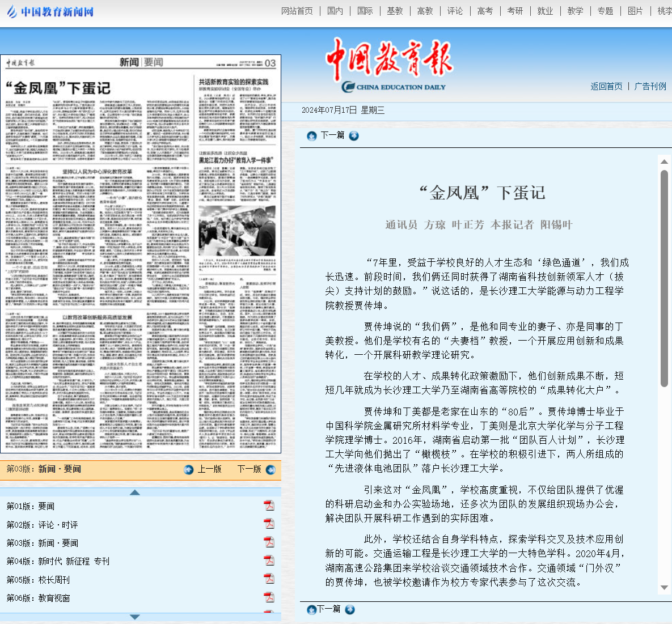This screenshot has height=624, width=672.
Task: Open 教学 section in top navigation
Action: pyautogui.click(x=575, y=11)
